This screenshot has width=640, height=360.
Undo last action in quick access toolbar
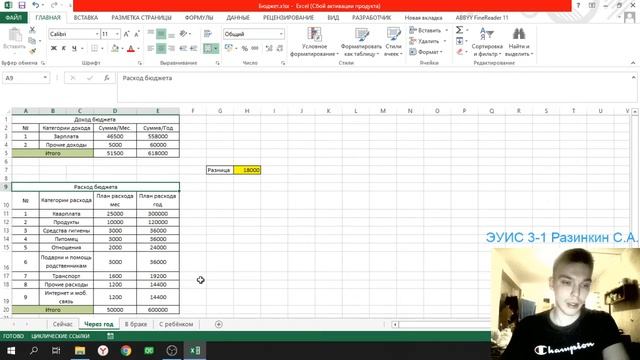(x=36, y=6)
